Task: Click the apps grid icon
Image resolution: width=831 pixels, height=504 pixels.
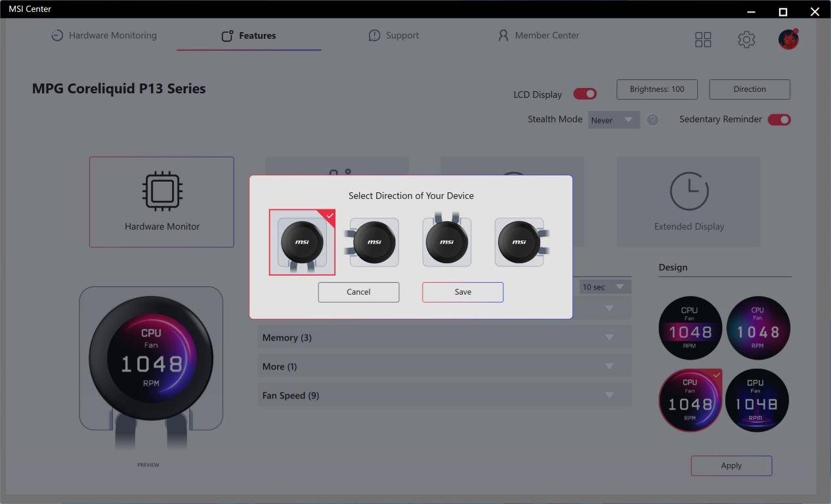Action: pos(703,39)
